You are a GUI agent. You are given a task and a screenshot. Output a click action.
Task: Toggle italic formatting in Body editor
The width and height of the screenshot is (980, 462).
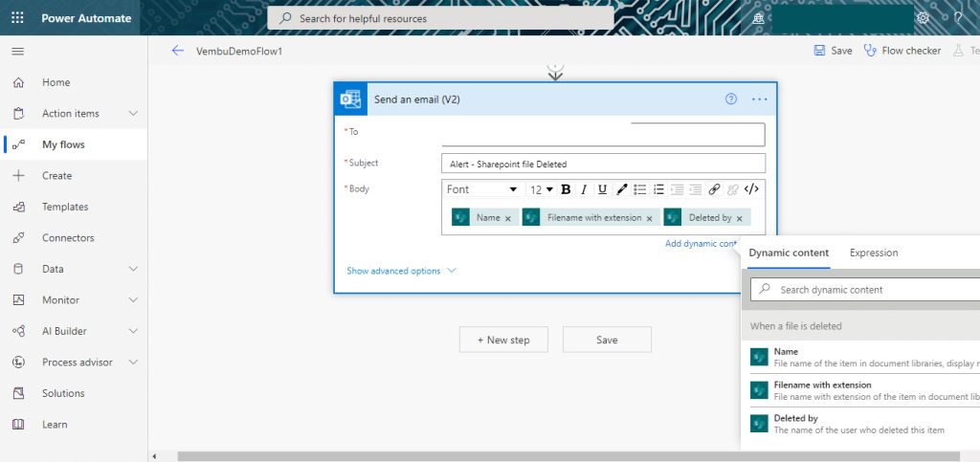click(584, 189)
